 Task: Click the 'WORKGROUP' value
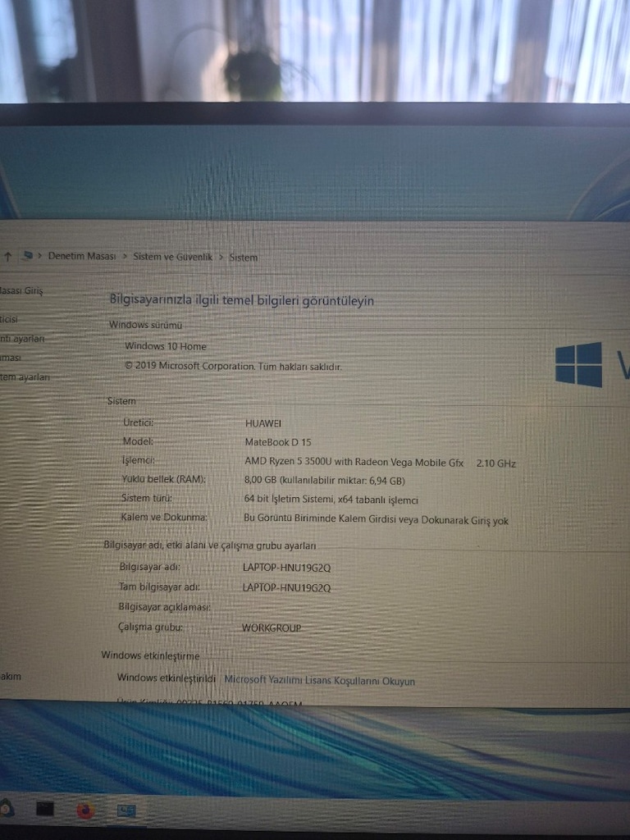click(x=271, y=628)
